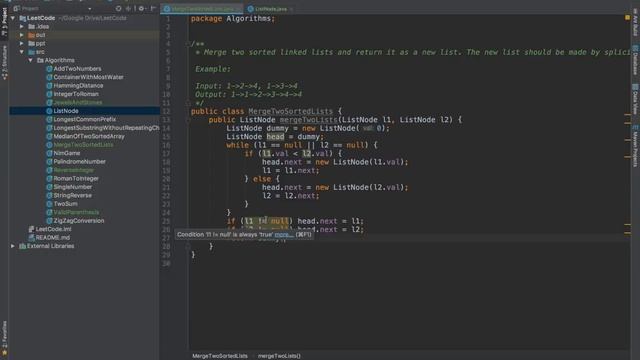
Task: Collapse the LeetCode project root
Action: (x=13, y=18)
